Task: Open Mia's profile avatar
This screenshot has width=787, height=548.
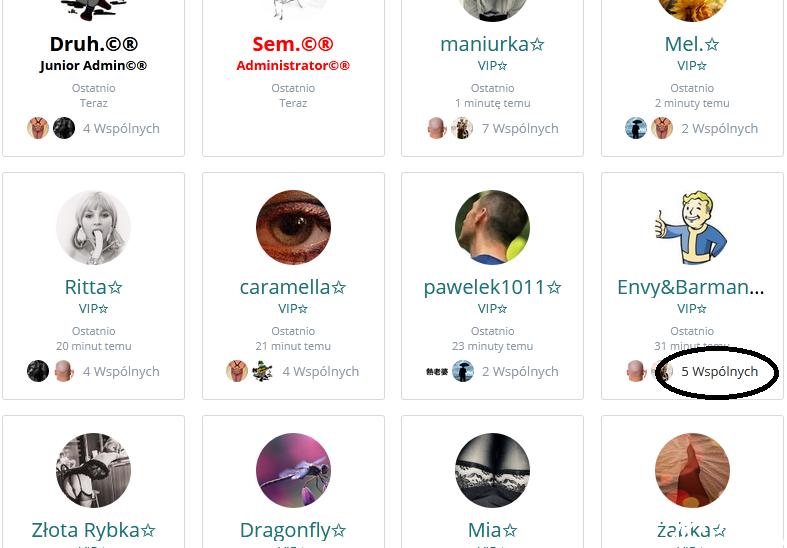Action: click(x=492, y=470)
